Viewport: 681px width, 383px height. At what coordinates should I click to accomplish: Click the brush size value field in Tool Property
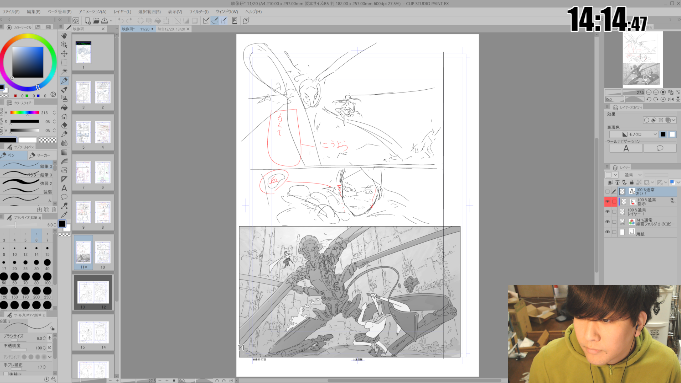[39, 337]
